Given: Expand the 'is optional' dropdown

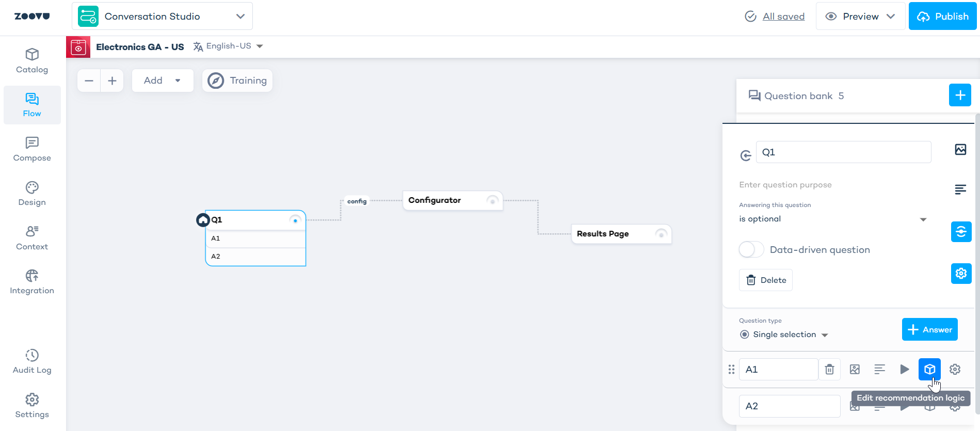Looking at the screenshot, I should pyautogui.click(x=833, y=219).
